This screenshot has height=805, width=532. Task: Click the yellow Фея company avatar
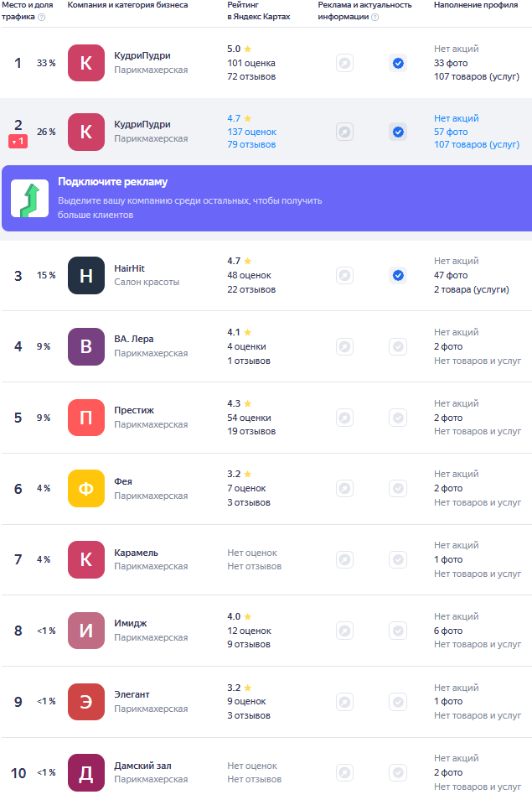coord(86,488)
